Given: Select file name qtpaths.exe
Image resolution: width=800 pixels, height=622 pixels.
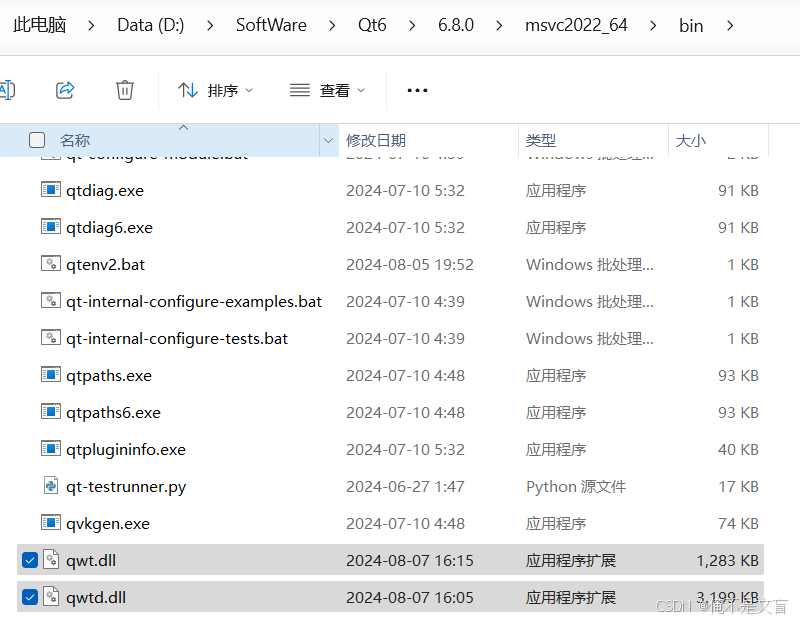Looking at the screenshot, I should click(x=109, y=376).
